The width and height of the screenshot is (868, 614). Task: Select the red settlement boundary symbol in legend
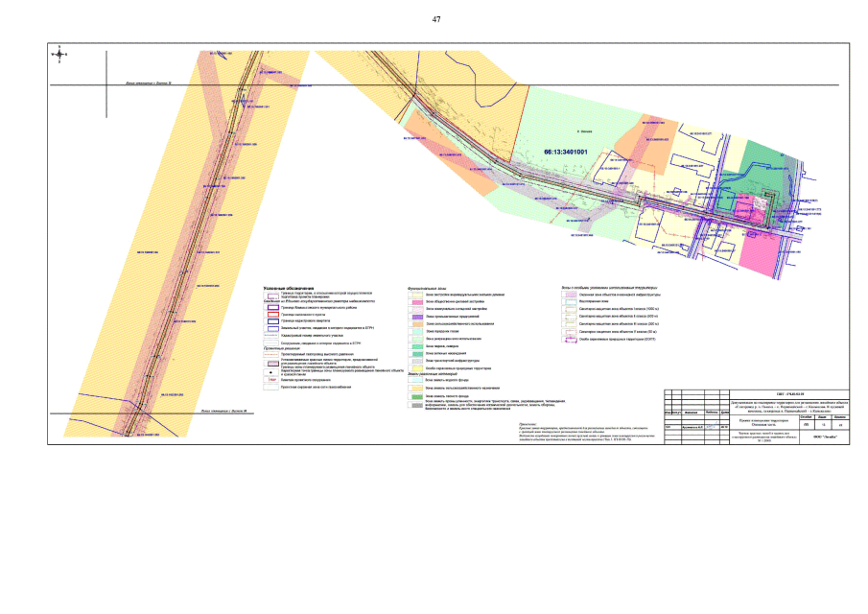272,313
